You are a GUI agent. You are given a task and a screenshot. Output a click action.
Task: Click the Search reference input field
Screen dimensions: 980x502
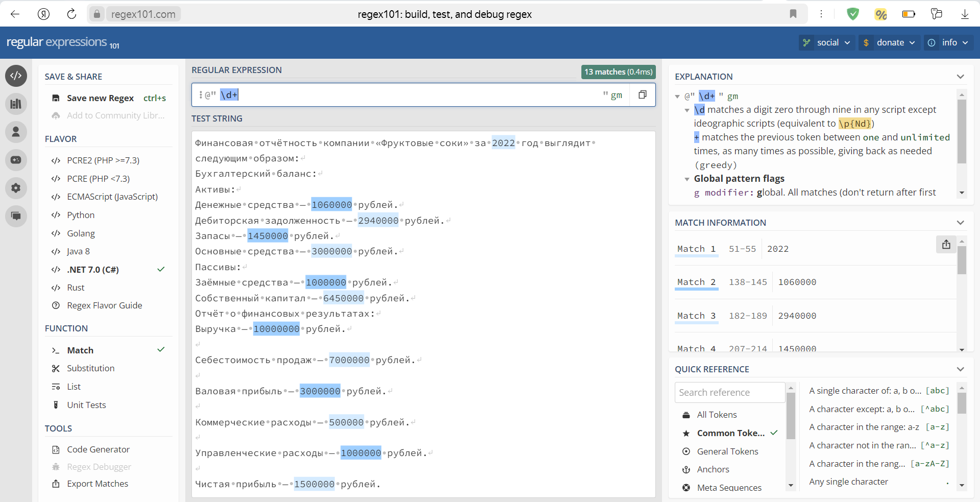[x=729, y=393]
